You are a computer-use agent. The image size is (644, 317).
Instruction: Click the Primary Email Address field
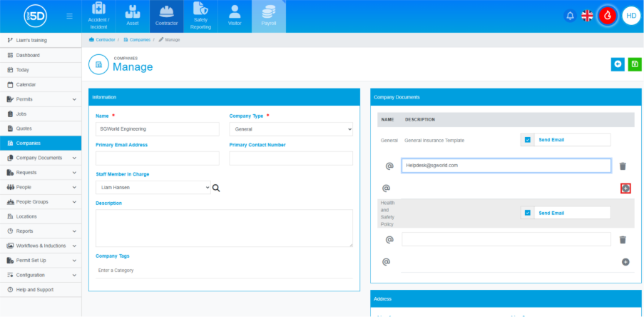[x=157, y=158]
